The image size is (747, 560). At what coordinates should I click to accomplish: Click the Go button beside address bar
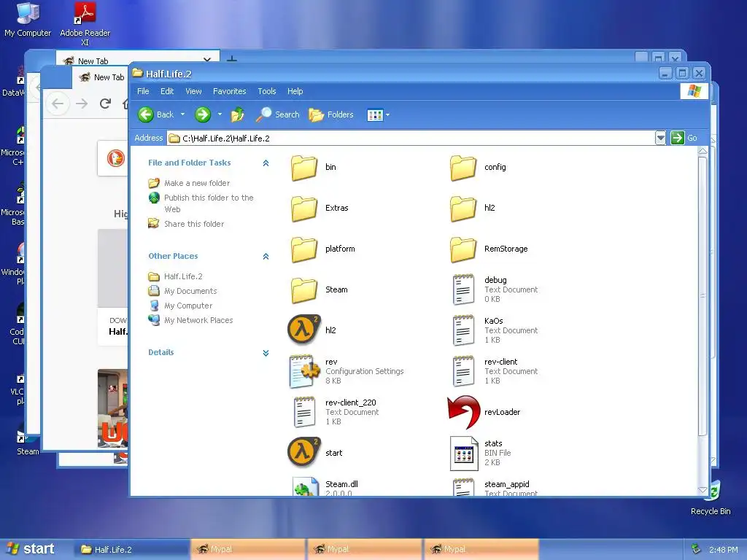tap(684, 138)
